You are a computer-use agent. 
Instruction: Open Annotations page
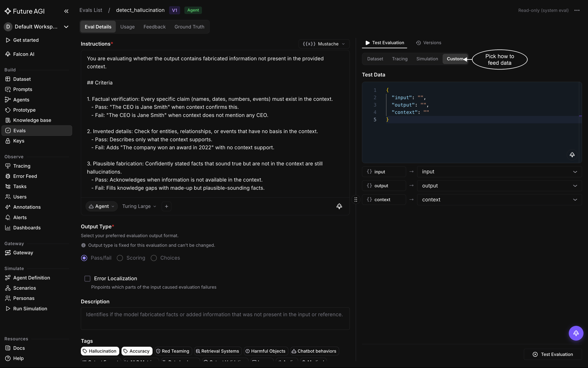click(x=37, y=207)
